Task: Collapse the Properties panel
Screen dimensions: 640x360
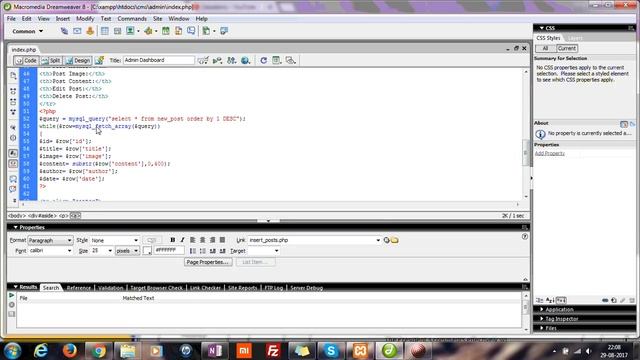Action: (x=16, y=227)
